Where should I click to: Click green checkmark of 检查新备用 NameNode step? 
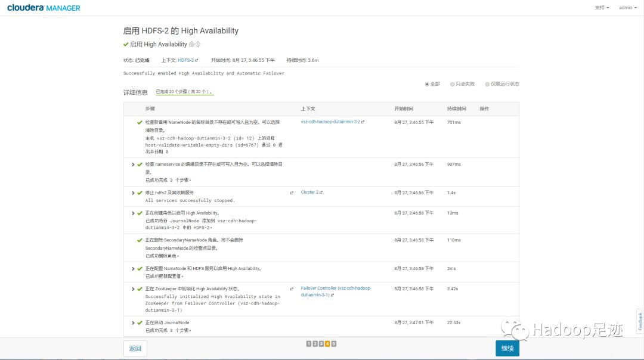click(x=140, y=122)
